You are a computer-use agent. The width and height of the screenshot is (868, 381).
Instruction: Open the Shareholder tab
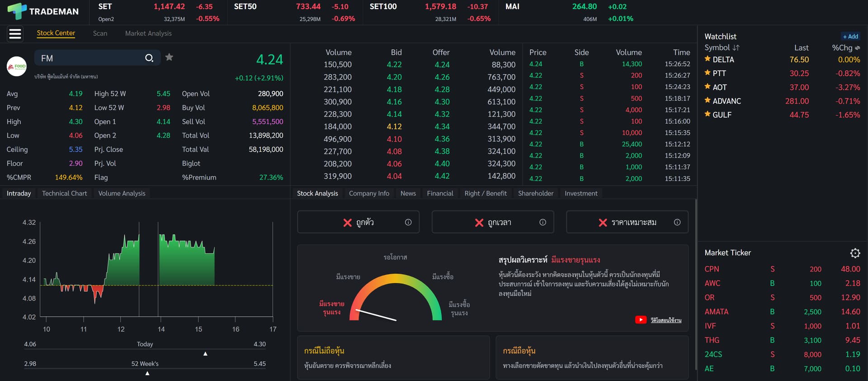[536, 193]
